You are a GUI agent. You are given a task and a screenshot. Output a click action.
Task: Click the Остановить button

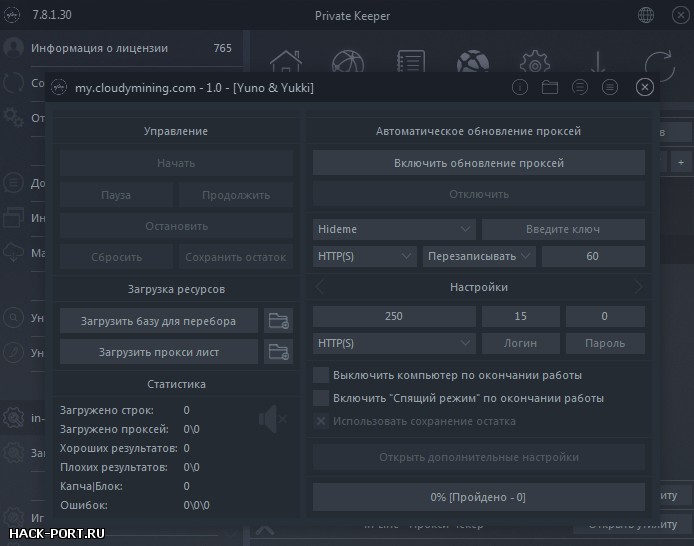[176, 226]
